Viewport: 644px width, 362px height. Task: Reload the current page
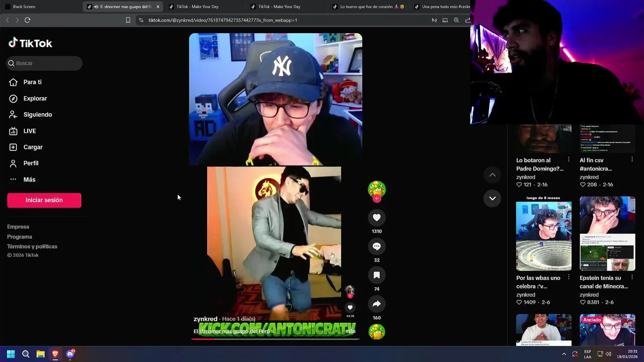[28, 20]
